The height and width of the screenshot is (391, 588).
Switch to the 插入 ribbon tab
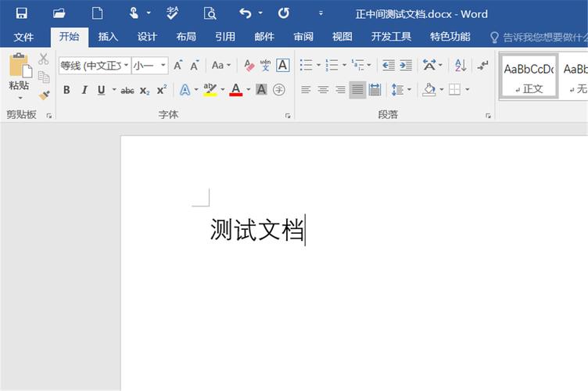click(108, 37)
